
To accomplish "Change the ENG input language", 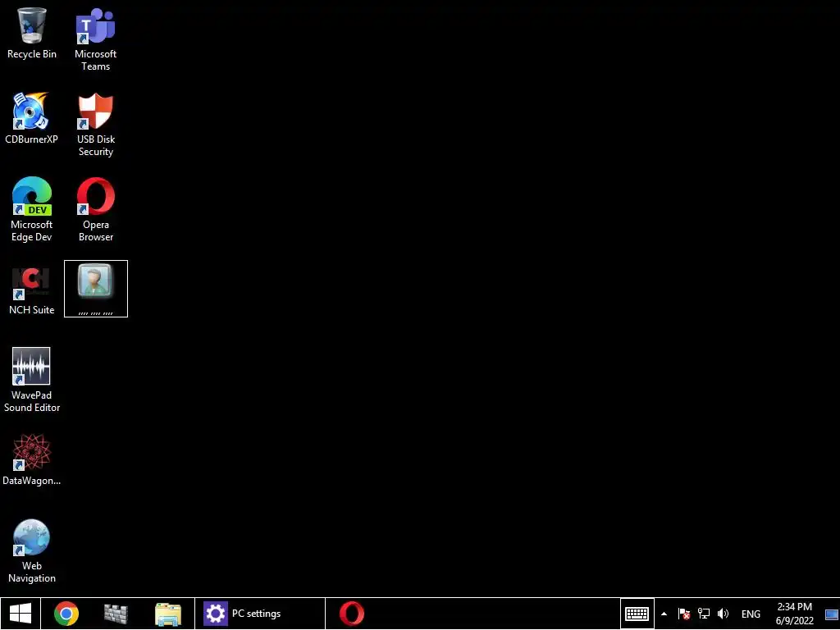I will [x=751, y=614].
